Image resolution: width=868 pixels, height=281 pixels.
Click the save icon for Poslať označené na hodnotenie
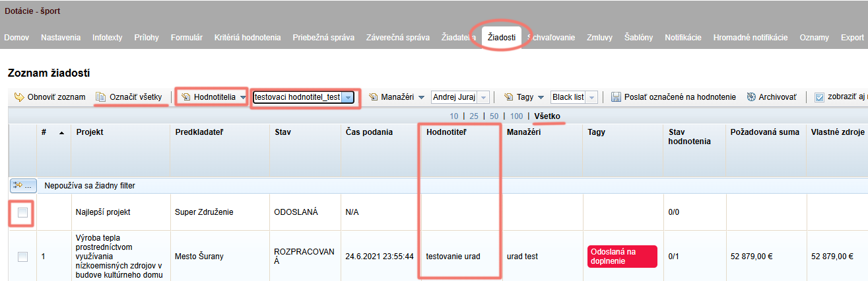click(x=616, y=97)
